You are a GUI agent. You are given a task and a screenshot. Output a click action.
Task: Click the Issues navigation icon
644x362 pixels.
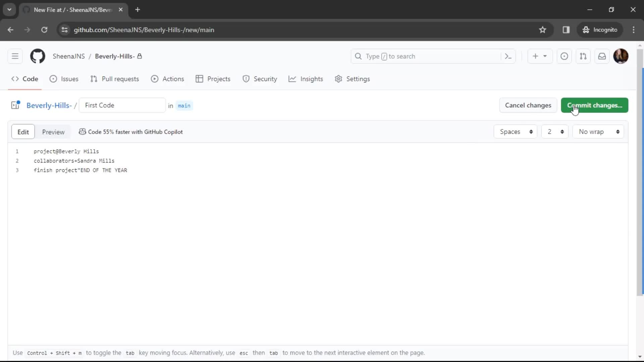coord(53,79)
